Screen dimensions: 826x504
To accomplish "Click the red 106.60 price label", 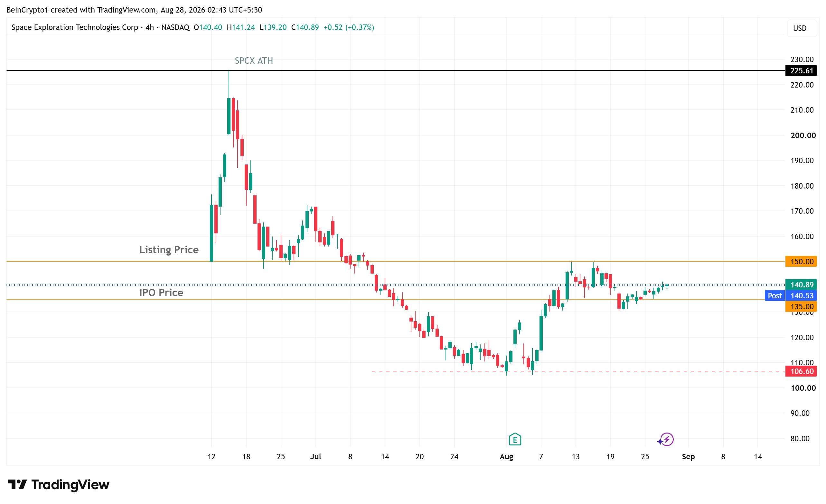I will tap(801, 371).
